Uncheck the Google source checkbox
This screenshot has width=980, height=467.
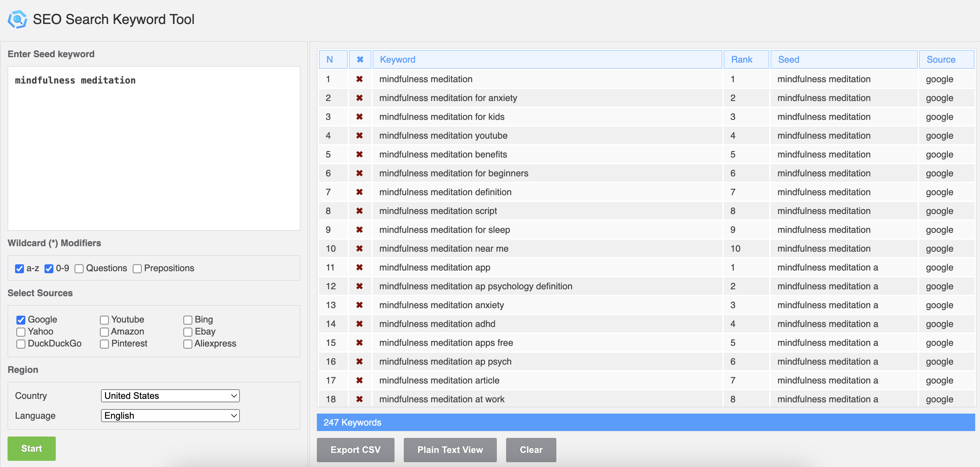pos(21,320)
